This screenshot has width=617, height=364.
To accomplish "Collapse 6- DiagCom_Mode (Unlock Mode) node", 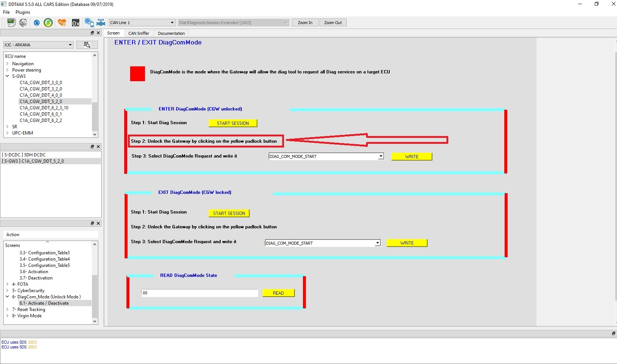I will 7,297.
